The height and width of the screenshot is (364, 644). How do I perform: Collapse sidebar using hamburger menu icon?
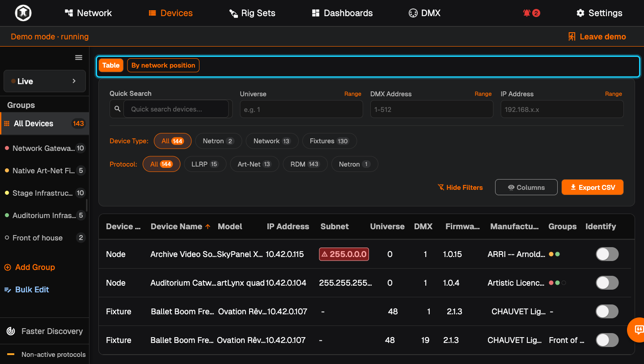79,57
